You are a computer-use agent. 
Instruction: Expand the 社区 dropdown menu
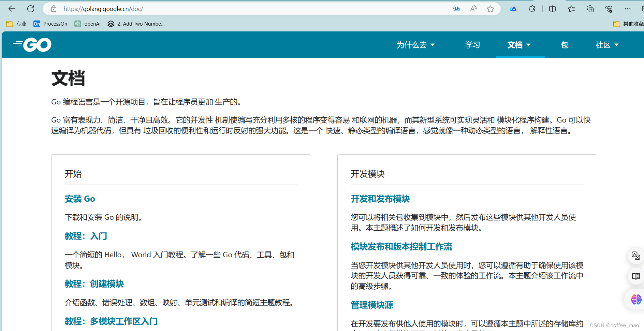pyautogui.click(x=607, y=45)
